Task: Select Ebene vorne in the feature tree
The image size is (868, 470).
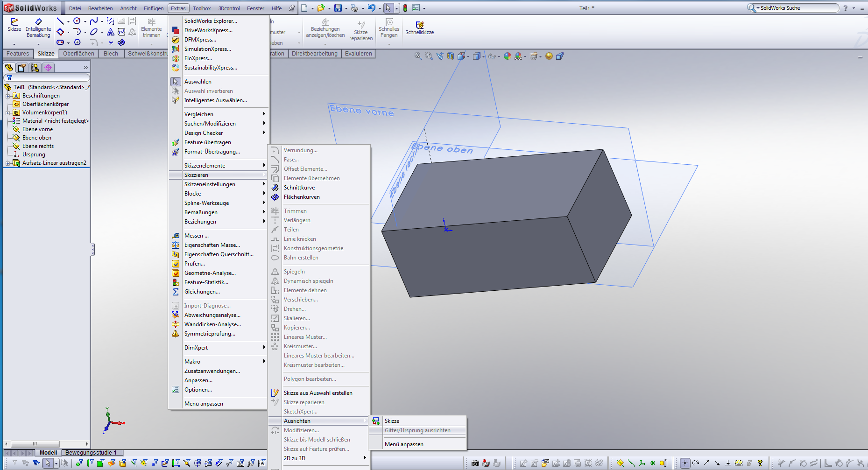Action: point(37,129)
